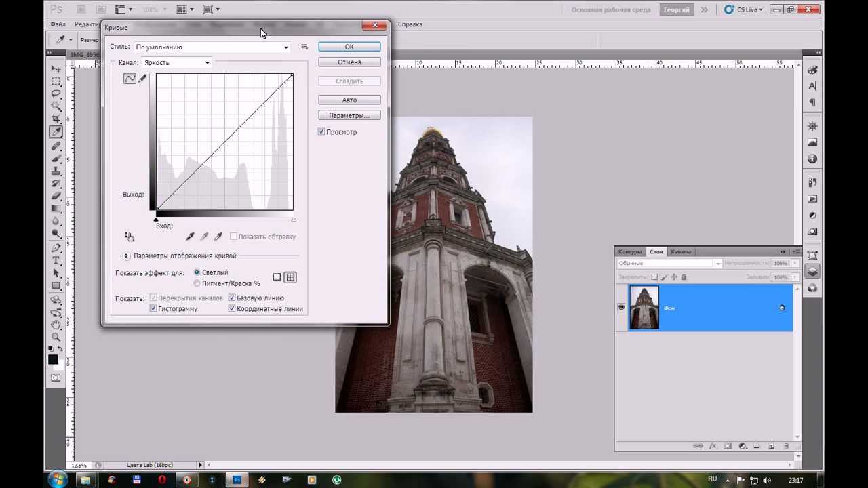Open the Канал channel dropdown
Viewport: 868px width, 488px height.
pyautogui.click(x=176, y=63)
